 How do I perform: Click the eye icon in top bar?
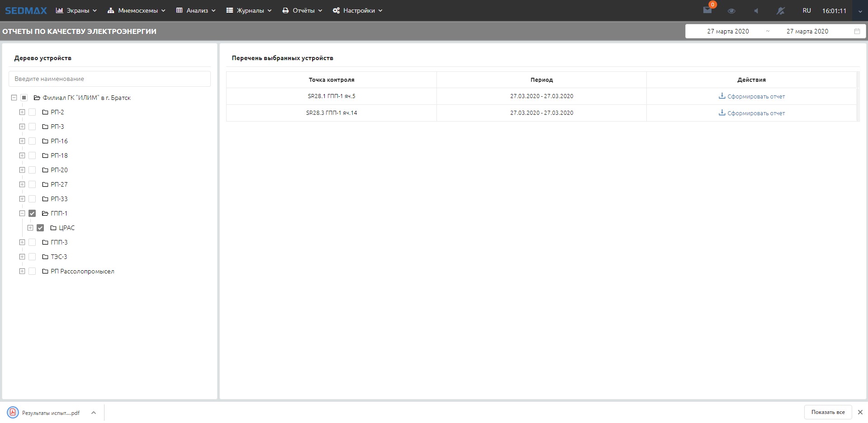[x=731, y=11]
